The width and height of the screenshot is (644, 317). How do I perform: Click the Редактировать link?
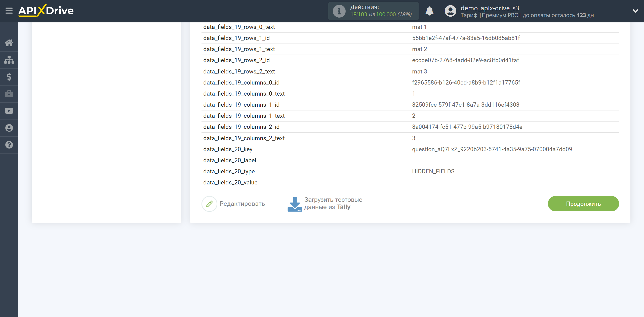(242, 204)
